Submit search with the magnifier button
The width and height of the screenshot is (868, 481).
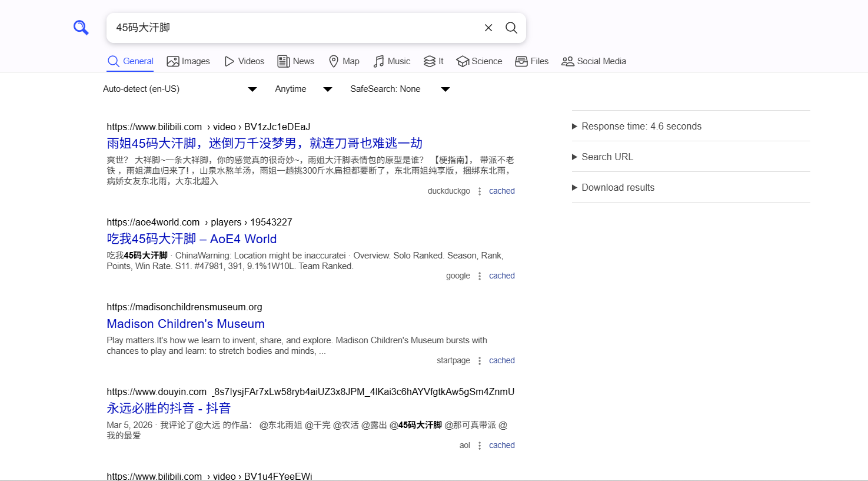pos(511,28)
